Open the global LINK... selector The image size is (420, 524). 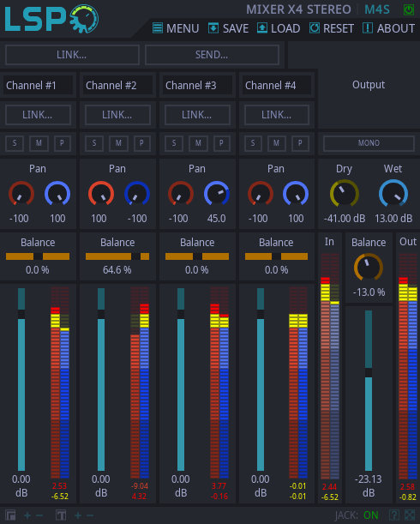point(72,55)
